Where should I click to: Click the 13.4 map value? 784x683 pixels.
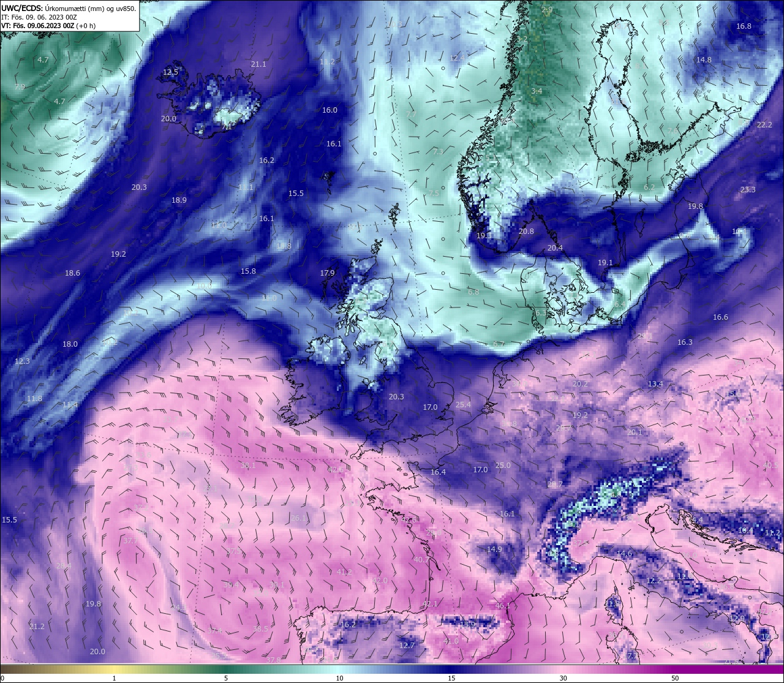655,384
